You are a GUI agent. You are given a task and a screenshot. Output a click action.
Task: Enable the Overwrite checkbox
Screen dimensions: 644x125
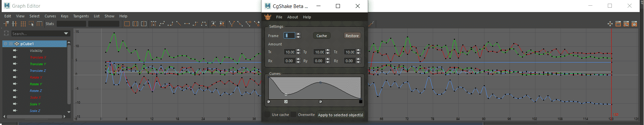(x=293, y=115)
